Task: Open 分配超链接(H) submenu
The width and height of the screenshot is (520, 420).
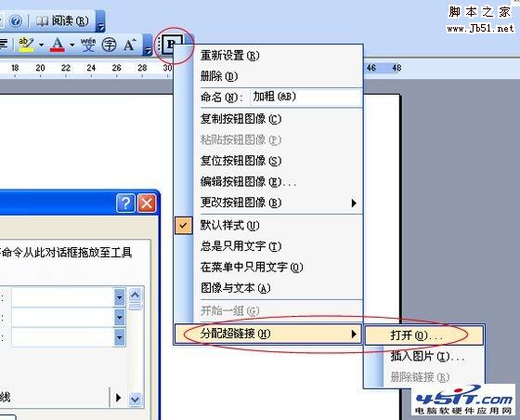Action: pyautogui.click(x=268, y=334)
